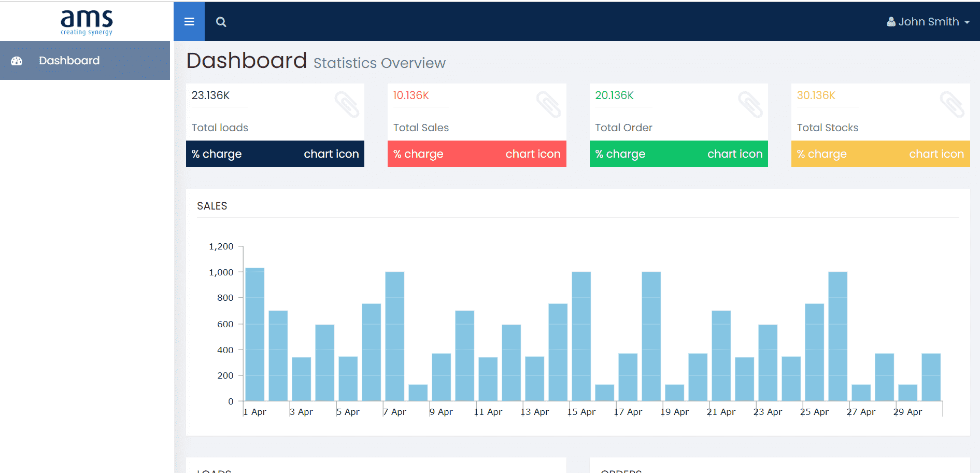Click the 7 Apr bar in Sales chart
Viewport: 980px width, 473px height.
coord(394,337)
